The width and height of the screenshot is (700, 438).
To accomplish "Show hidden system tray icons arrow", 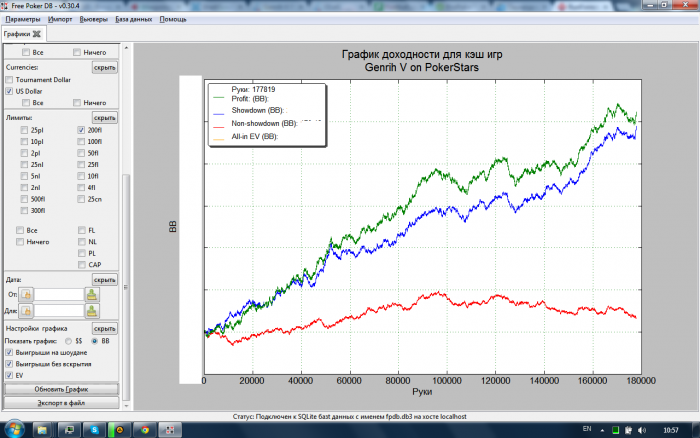I will (602, 430).
